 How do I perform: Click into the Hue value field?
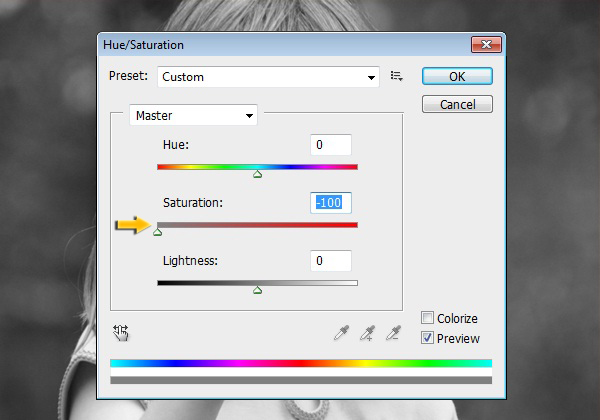pyautogui.click(x=330, y=145)
